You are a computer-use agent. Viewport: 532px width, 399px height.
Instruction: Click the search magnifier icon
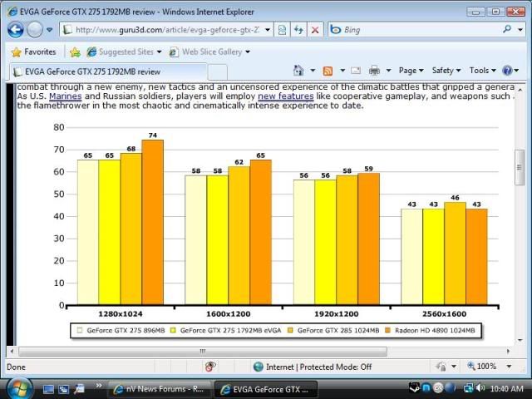click(x=507, y=30)
